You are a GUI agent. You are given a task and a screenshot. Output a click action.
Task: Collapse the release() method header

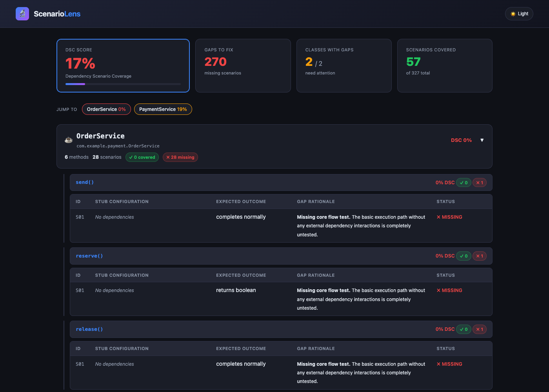click(281, 329)
